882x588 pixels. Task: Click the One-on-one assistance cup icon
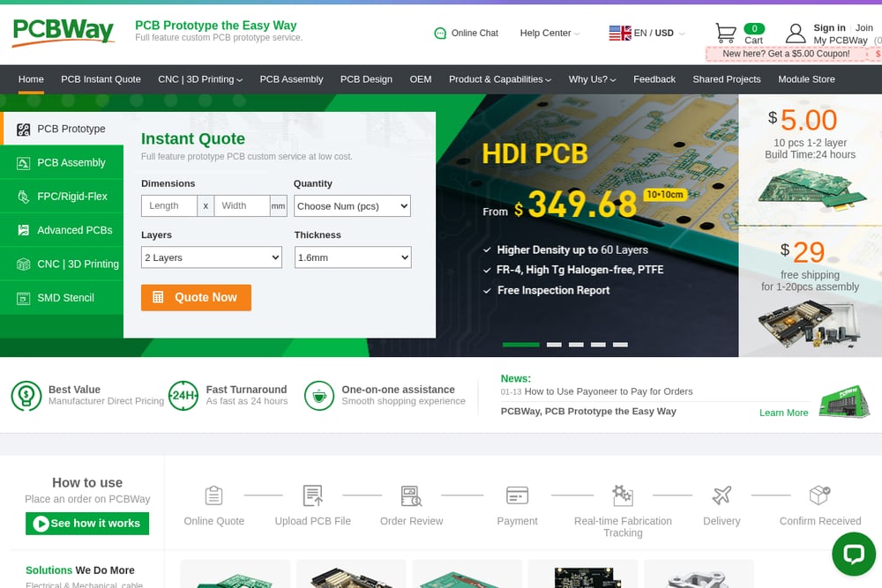[x=319, y=396]
